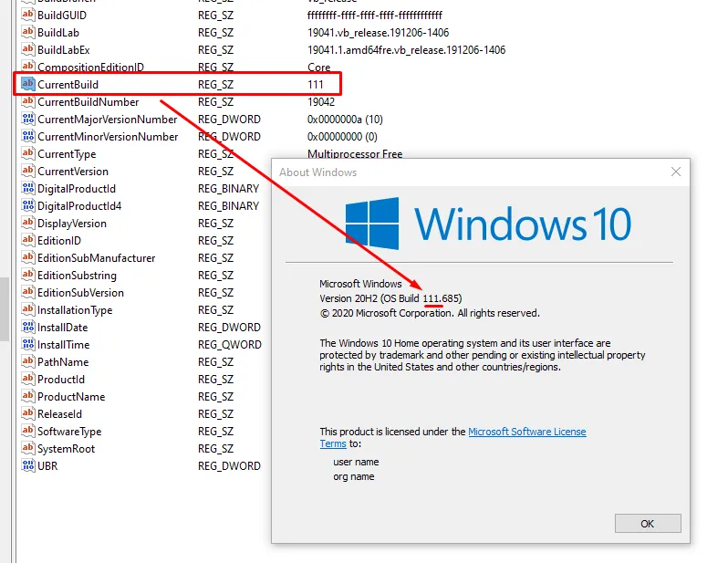728x563 pixels.
Task: Select the BuildGUID string value icon
Action: coord(28,15)
